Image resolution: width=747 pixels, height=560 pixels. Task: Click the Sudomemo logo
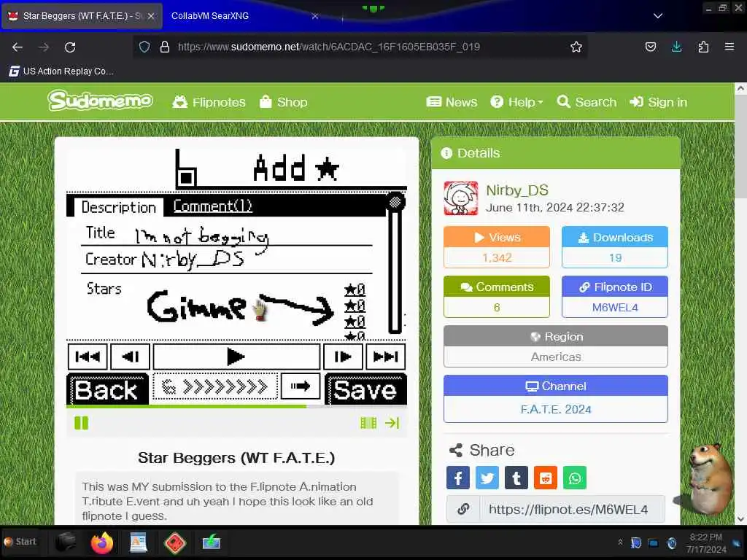point(100,101)
